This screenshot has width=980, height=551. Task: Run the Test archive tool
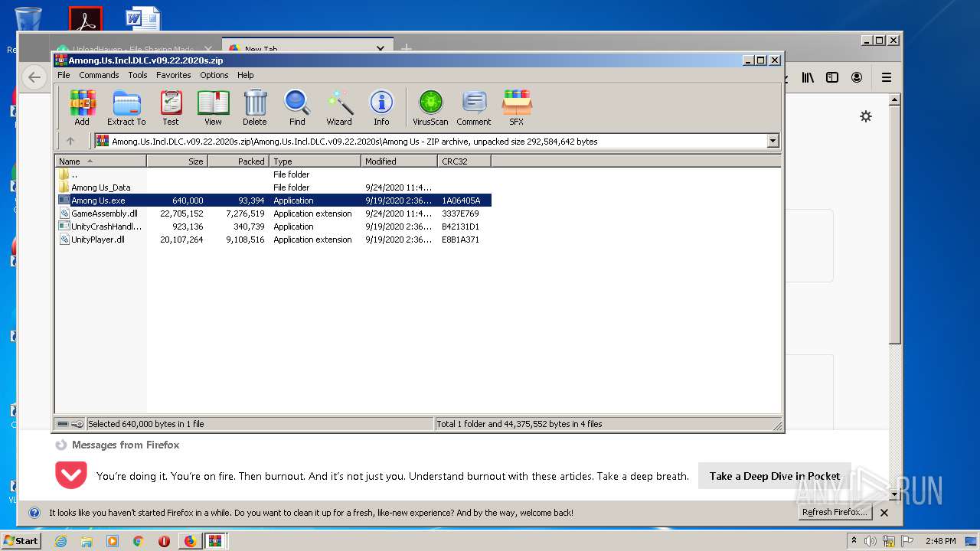tap(171, 108)
